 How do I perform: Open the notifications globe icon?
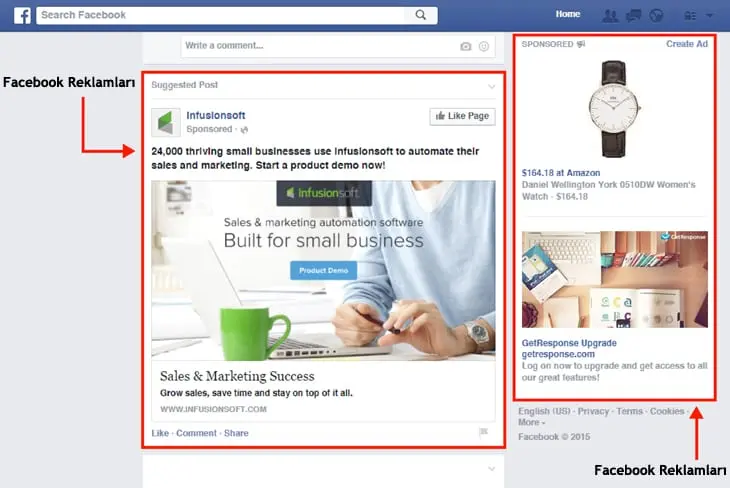[x=656, y=15]
